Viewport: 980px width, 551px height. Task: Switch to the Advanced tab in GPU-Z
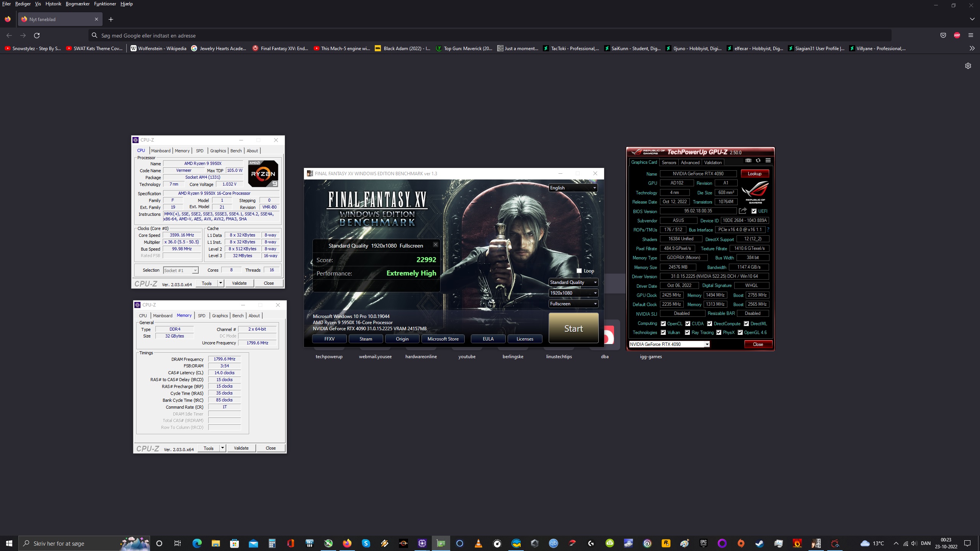690,163
